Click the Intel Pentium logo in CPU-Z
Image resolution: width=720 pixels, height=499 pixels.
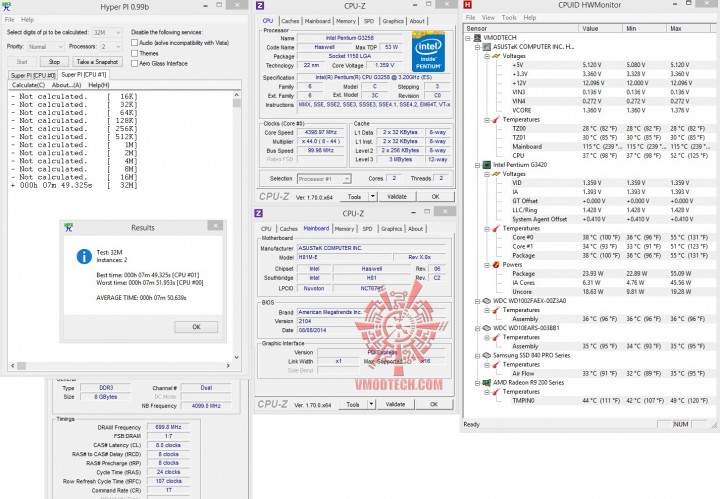click(x=428, y=51)
